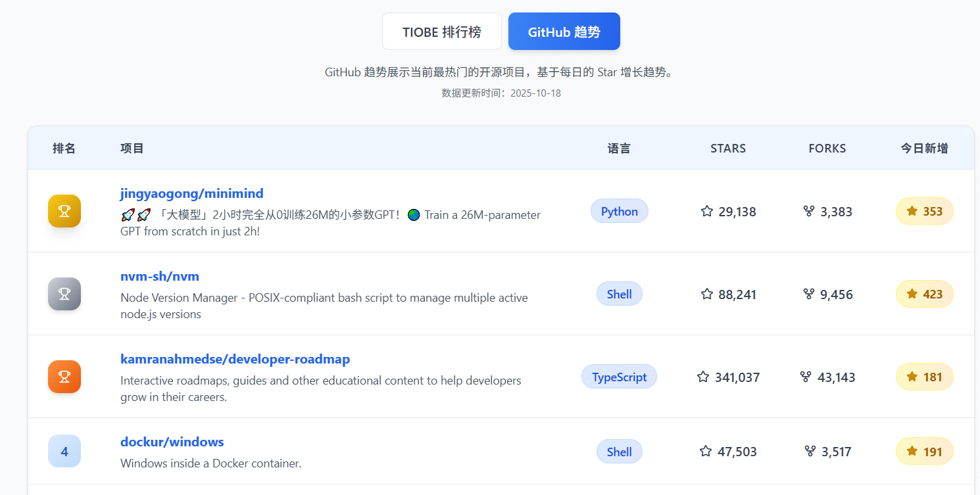Switch to the TIOBE 排行榜 tab
Image resolution: width=980 pixels, height=495 pixels.
pos(442,32)
